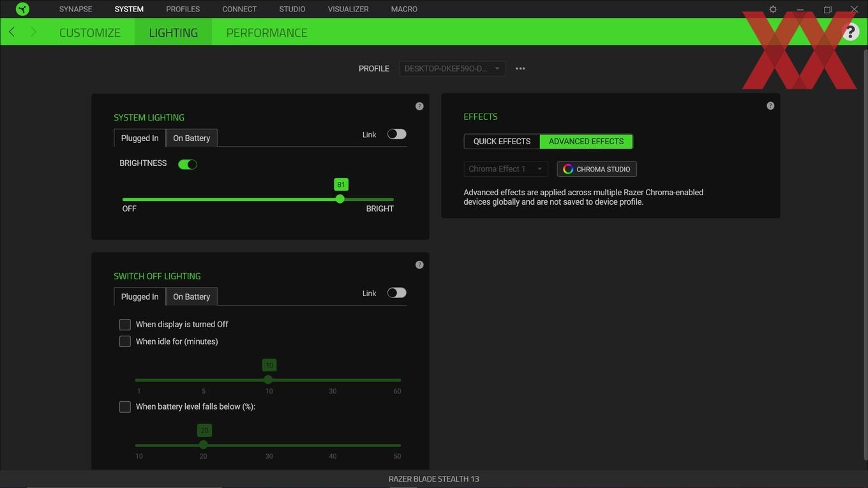Check When display is turned Off

tap(125, 325)
